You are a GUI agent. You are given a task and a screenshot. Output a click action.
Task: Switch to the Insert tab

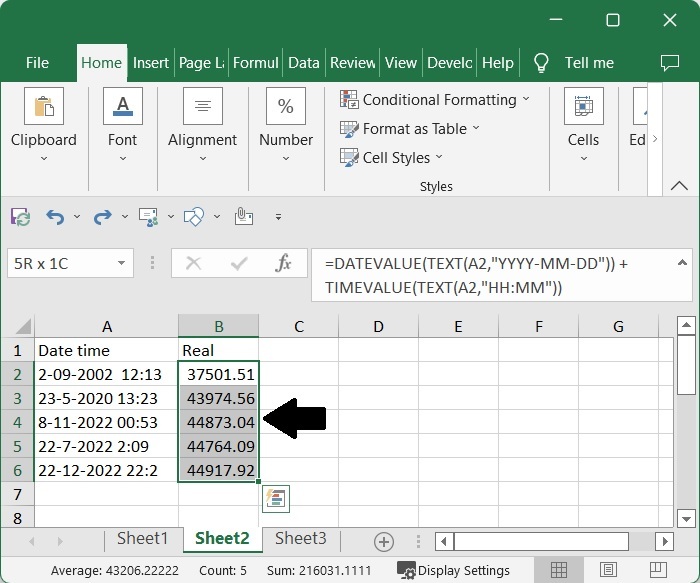click(x=151, y=63)
